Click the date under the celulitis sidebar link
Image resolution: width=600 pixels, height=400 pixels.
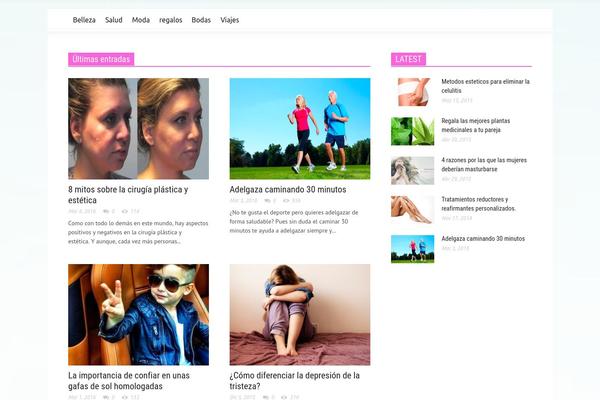click(457, 100)
